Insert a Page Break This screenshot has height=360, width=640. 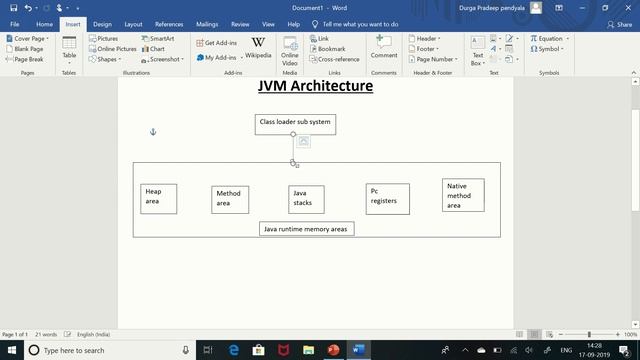click(x=25, y=59)
